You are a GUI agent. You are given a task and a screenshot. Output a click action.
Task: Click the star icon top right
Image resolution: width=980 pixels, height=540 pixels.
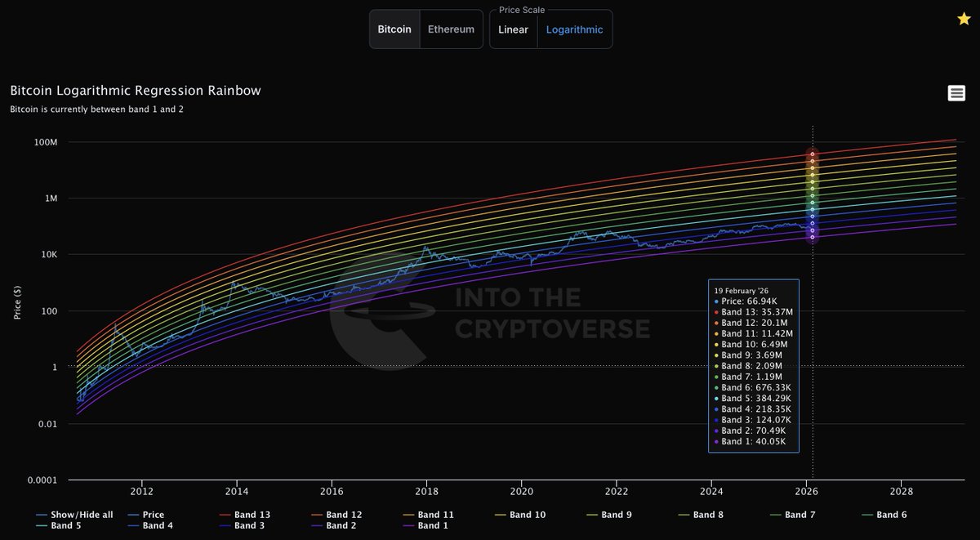[963, 17]
